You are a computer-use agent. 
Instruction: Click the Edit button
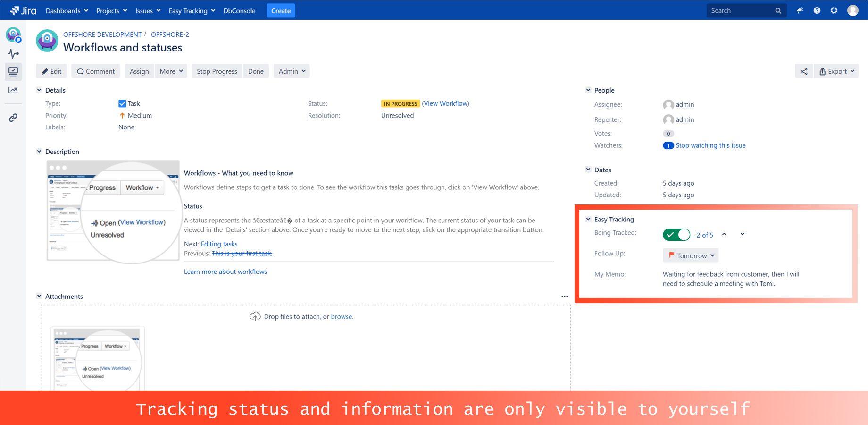point(51,71)
